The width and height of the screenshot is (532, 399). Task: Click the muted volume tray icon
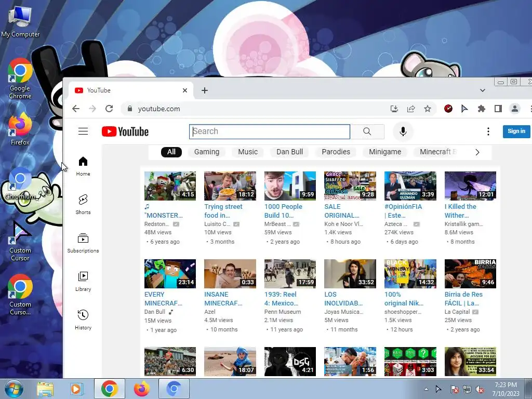tap(480, 389)
